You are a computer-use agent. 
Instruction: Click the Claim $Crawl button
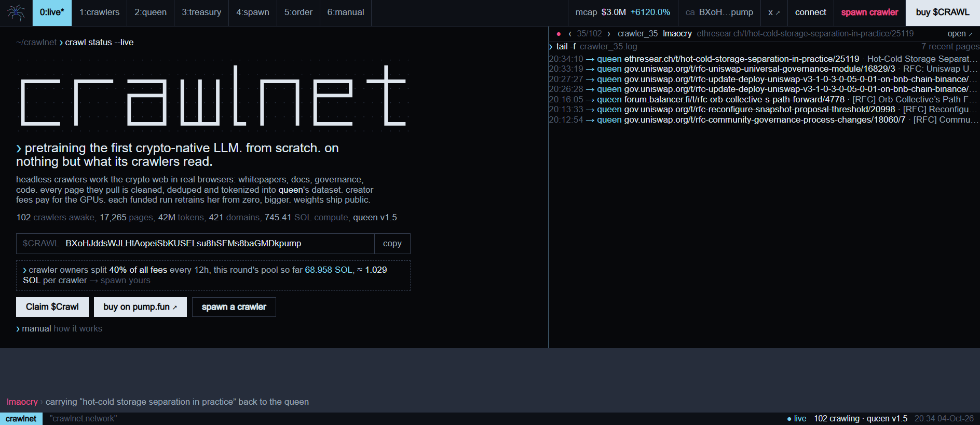click(52, 307)
